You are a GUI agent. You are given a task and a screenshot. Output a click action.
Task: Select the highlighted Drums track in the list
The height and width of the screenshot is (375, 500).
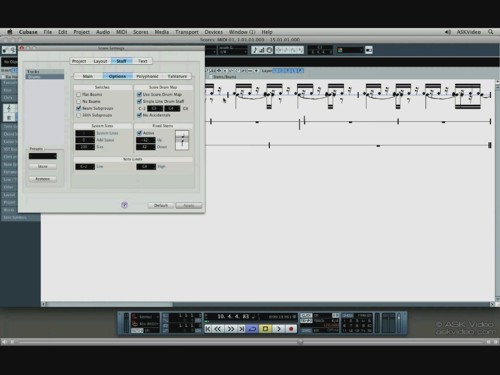click(45, 77)
